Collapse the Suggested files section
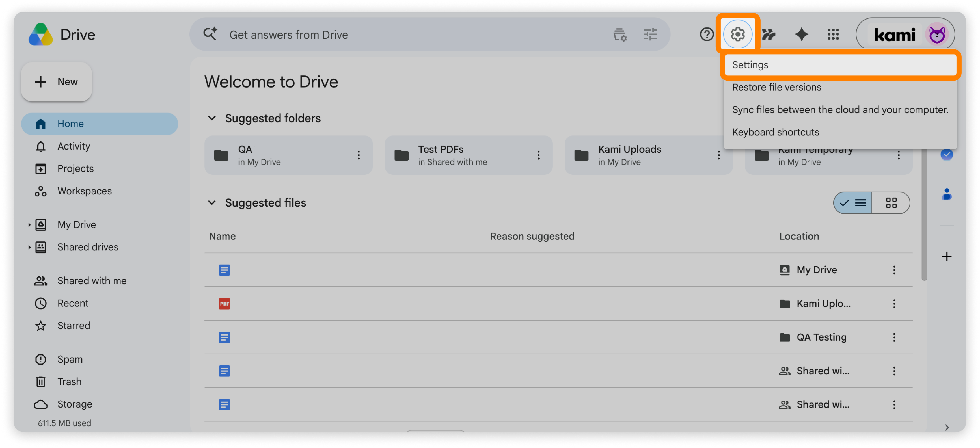Screen dimensions: 980x448 pos(212,203)
